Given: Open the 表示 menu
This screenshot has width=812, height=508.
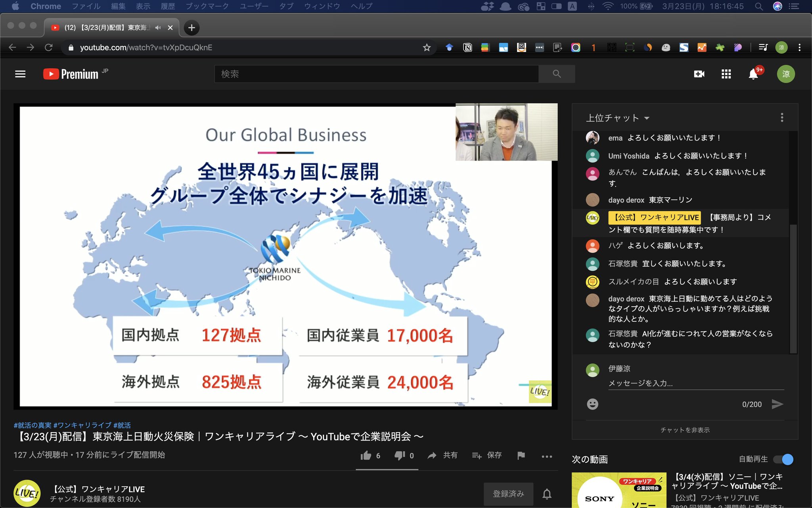Looking at the screenshot, I should tap(143, 6).
